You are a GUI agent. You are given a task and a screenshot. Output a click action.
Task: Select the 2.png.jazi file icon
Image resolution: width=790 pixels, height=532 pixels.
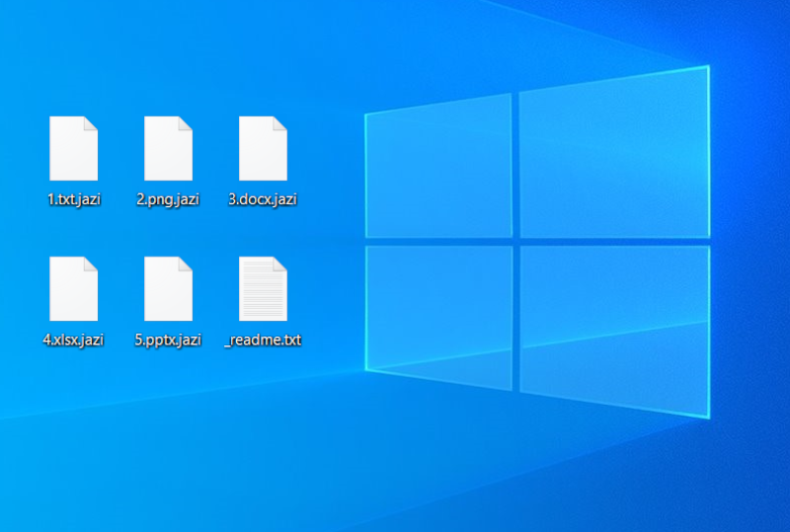point(168,148)
